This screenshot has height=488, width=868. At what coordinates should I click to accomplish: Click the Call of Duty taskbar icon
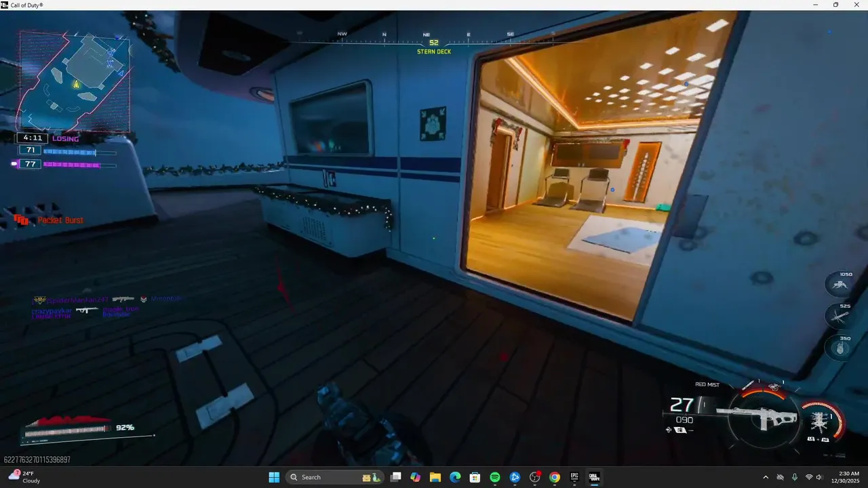tap(594, 477)
